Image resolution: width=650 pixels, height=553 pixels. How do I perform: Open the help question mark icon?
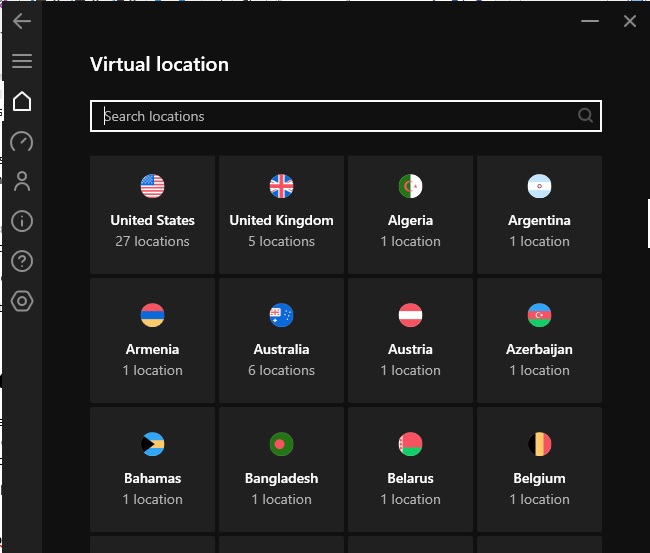coord(22,261)
